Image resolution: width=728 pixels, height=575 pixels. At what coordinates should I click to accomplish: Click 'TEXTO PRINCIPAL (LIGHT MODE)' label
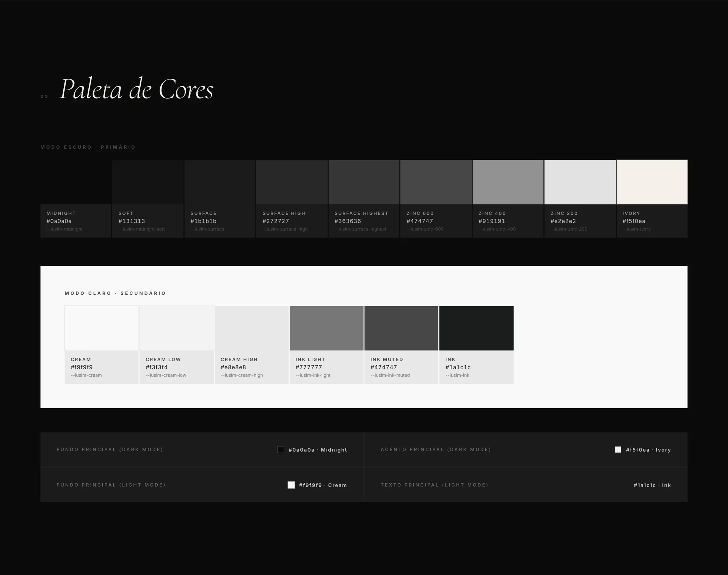435,485
